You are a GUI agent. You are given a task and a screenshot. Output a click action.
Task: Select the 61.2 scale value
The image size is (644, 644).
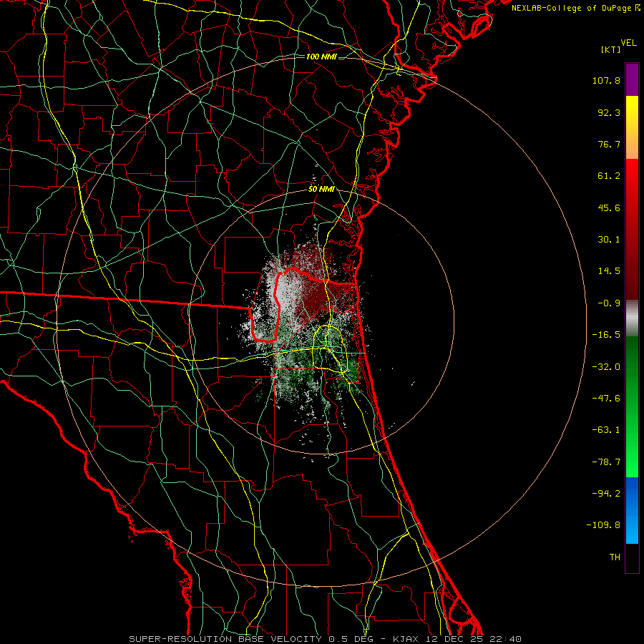609,176
